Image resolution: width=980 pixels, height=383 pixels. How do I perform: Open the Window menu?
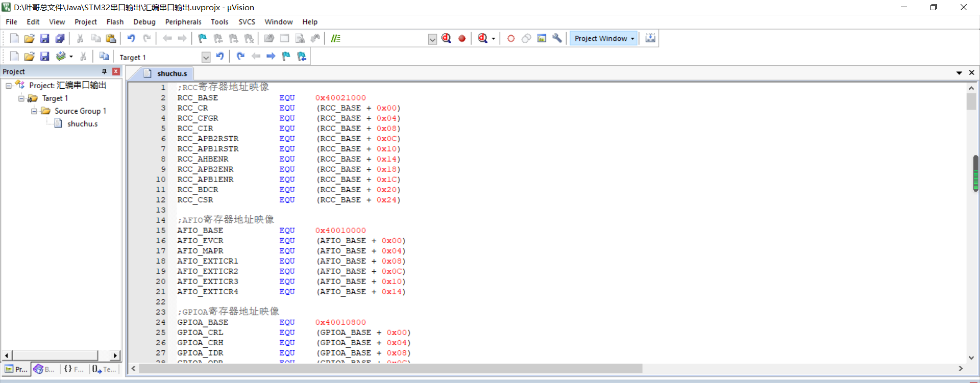click(x=279, y=22)
